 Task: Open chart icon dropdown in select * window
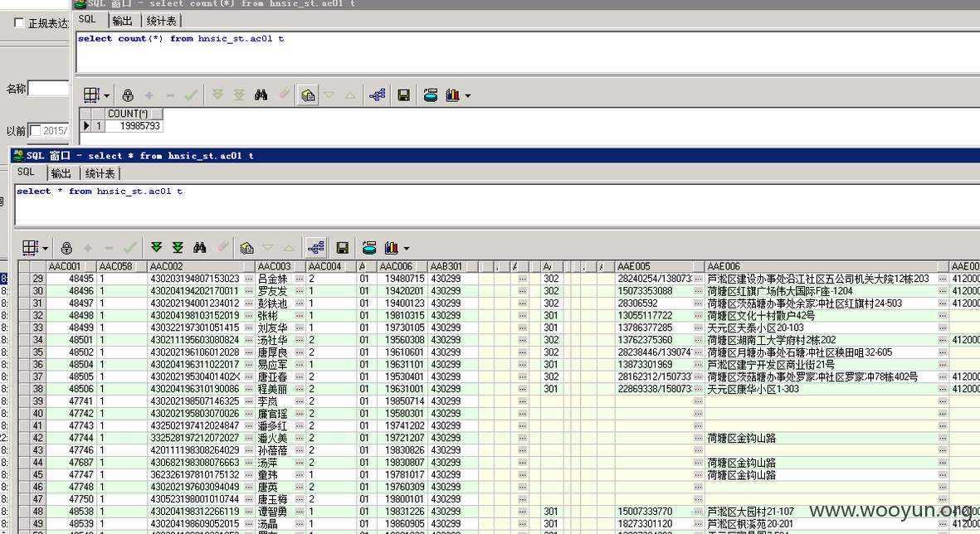point(407,248)
